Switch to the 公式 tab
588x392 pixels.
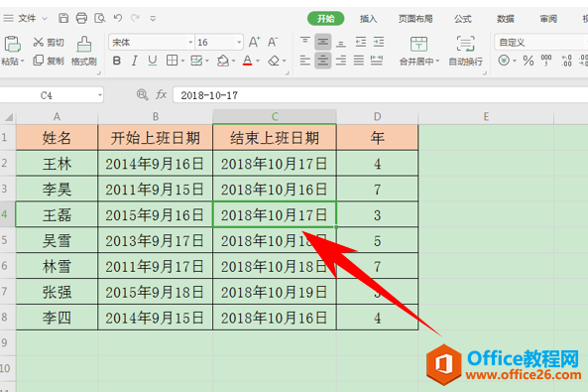[x=463, y=19]
